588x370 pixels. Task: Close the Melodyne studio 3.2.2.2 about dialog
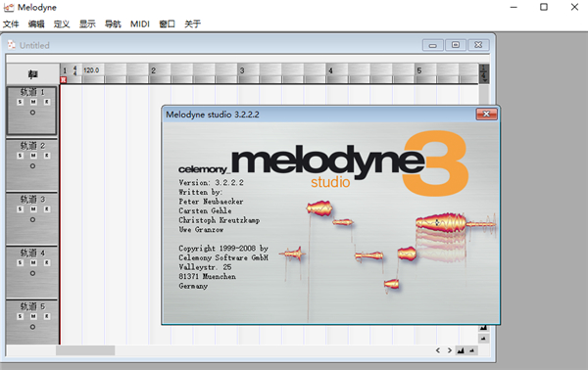coord(486,114)
